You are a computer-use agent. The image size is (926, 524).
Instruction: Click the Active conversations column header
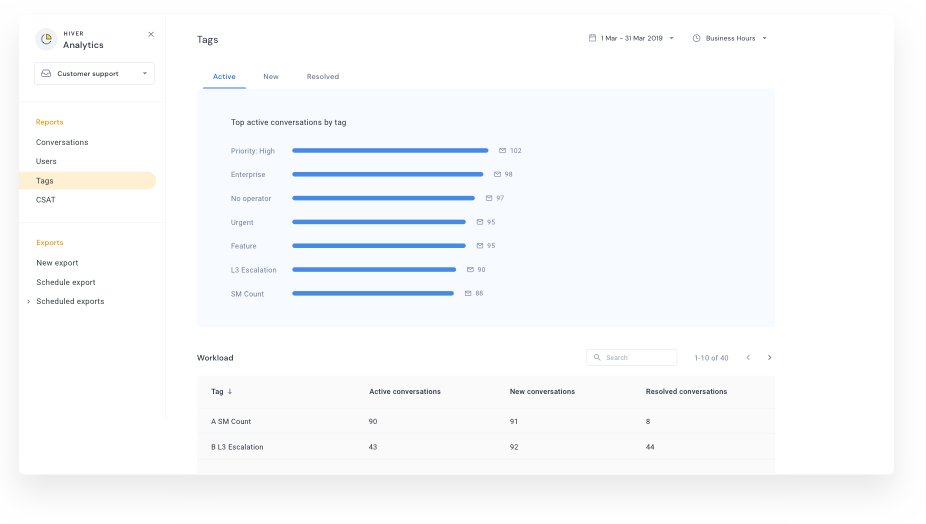click(405, 392)
